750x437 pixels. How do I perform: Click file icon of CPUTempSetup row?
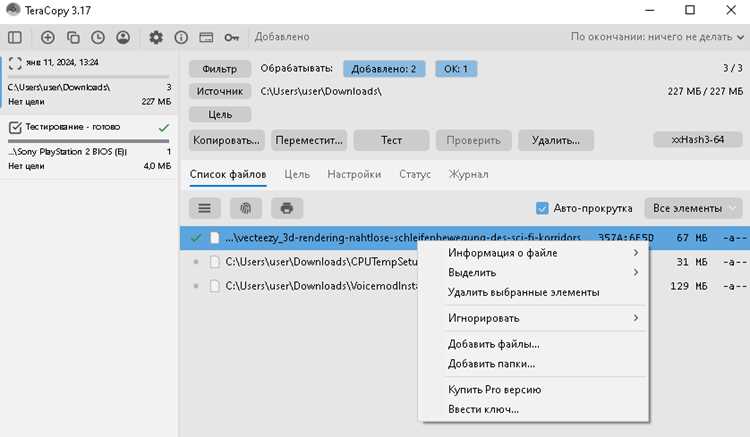pyautogui.click(x=215, y=262)
